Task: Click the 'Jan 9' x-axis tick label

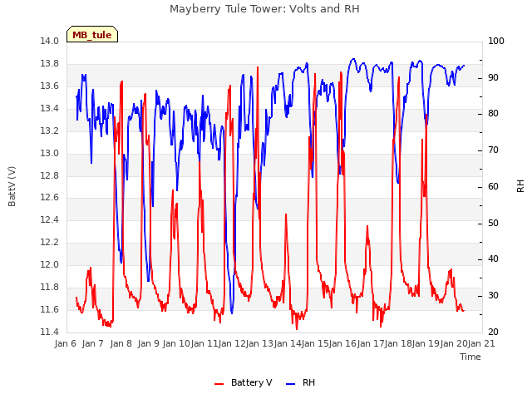Action: [x=148, y=343]
